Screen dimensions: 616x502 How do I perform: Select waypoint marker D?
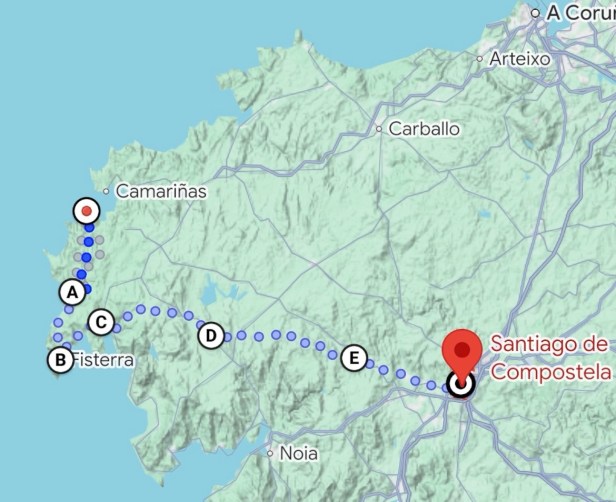coord(211,336)
